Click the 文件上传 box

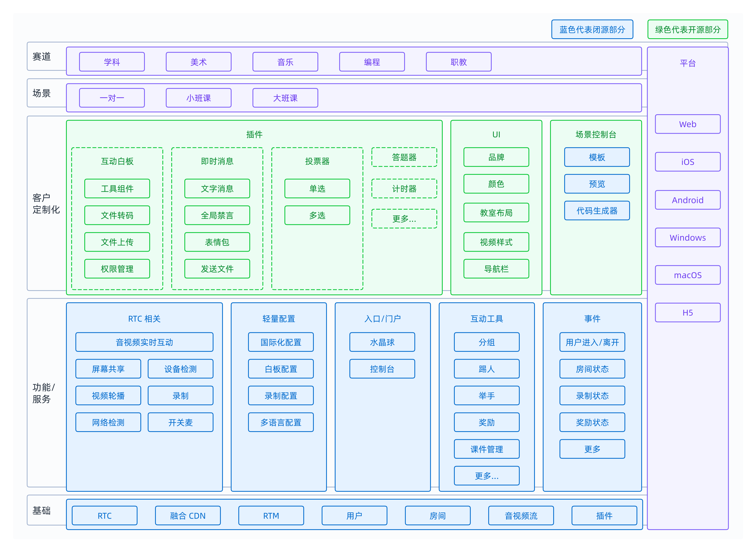point(117,242)
